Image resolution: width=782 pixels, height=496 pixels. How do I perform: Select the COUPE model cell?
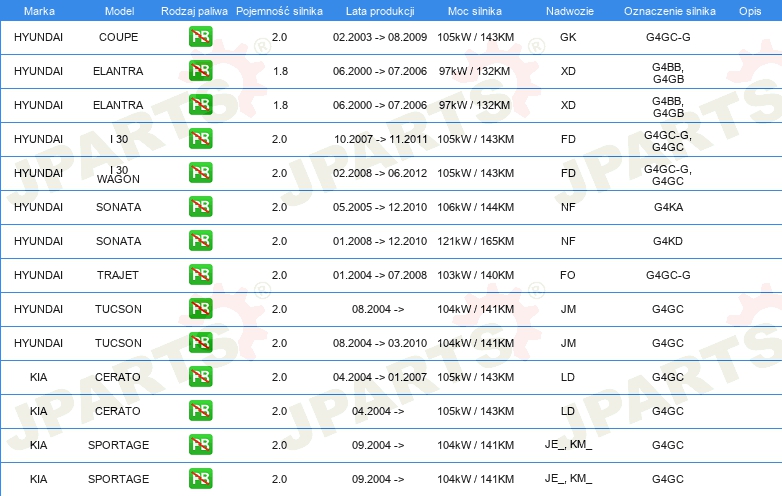119,37
